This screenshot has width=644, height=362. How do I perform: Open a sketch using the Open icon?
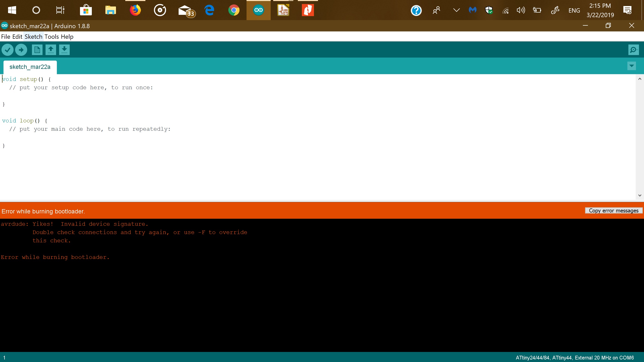[x=51, y=50]
